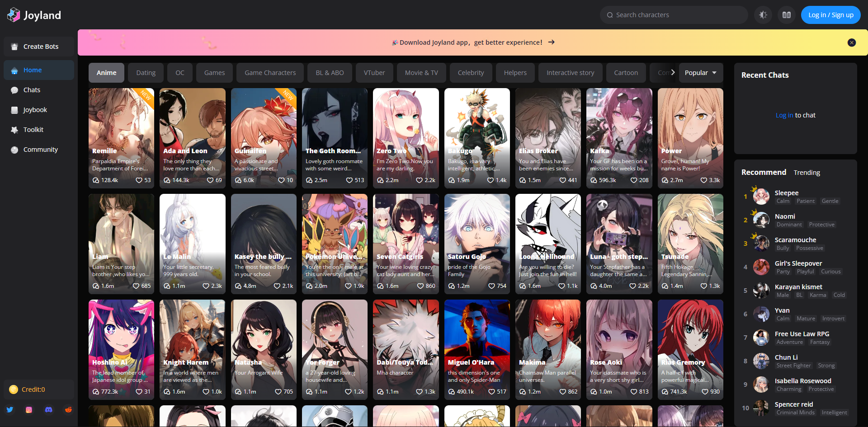Open the Download Joyland app banner link
Screen dimensions: 868x427
click(x=473, y=42)
